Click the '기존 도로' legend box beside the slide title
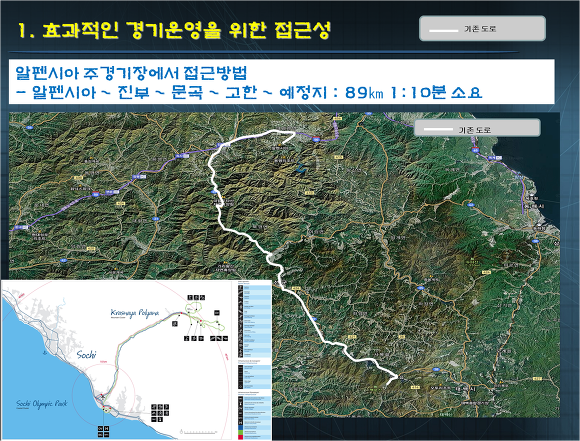This screenshot has width=580, height=441. click(482, 28)
